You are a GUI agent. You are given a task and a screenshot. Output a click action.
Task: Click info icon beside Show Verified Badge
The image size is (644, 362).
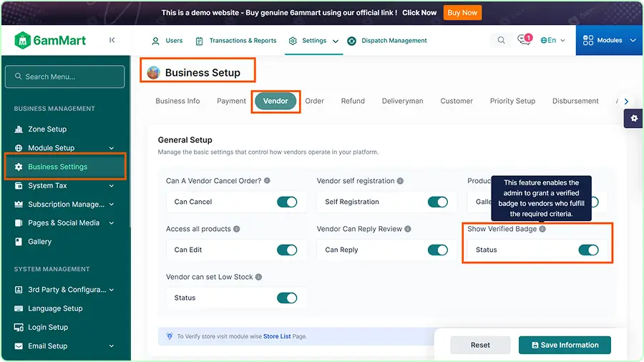(542, 229)
